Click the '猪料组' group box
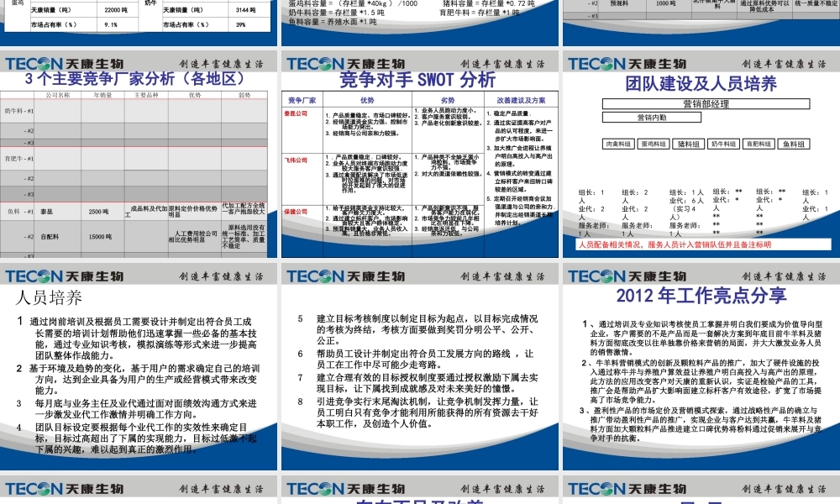This screenshot has height=504, width=840. click(689, 144)
